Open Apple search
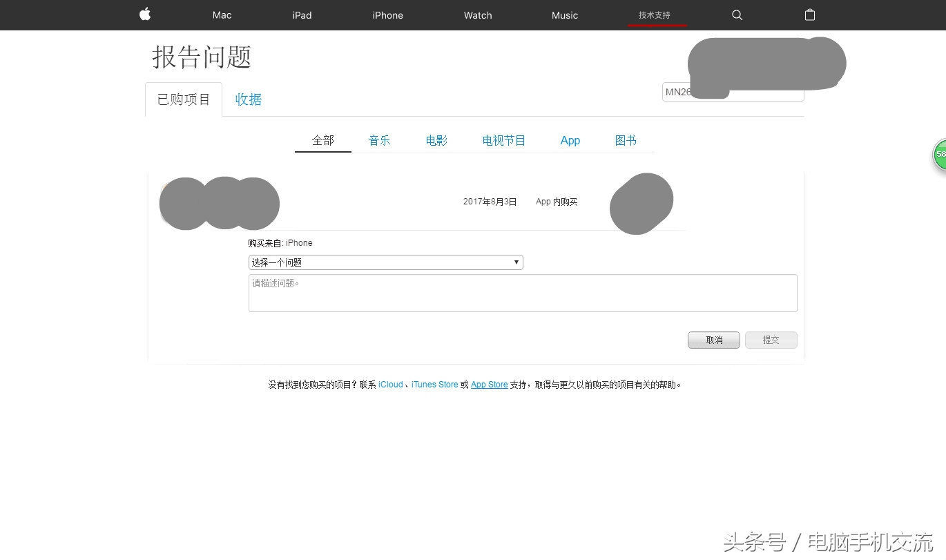The height and width of the screenshot is (560, 946). coord(737,15)
